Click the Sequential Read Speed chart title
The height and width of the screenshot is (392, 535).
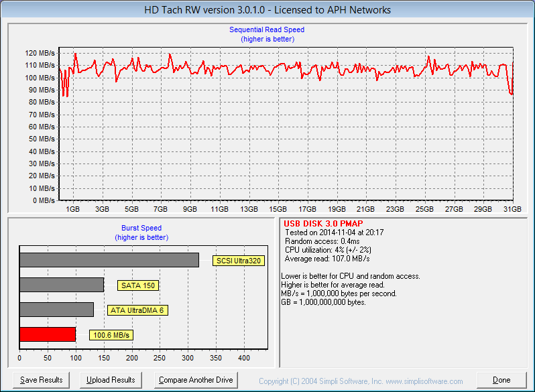coord(267,29)
